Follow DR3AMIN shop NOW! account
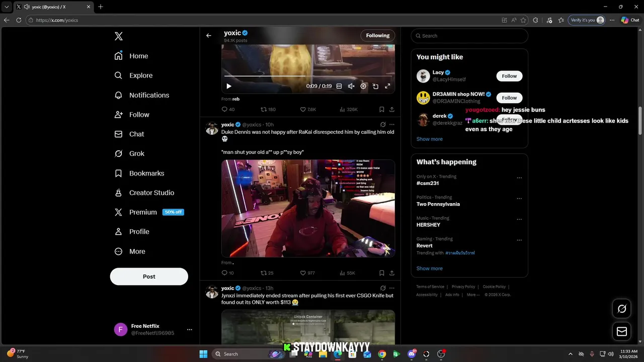This screenshot has width=644, height=362. click(509, 98)
